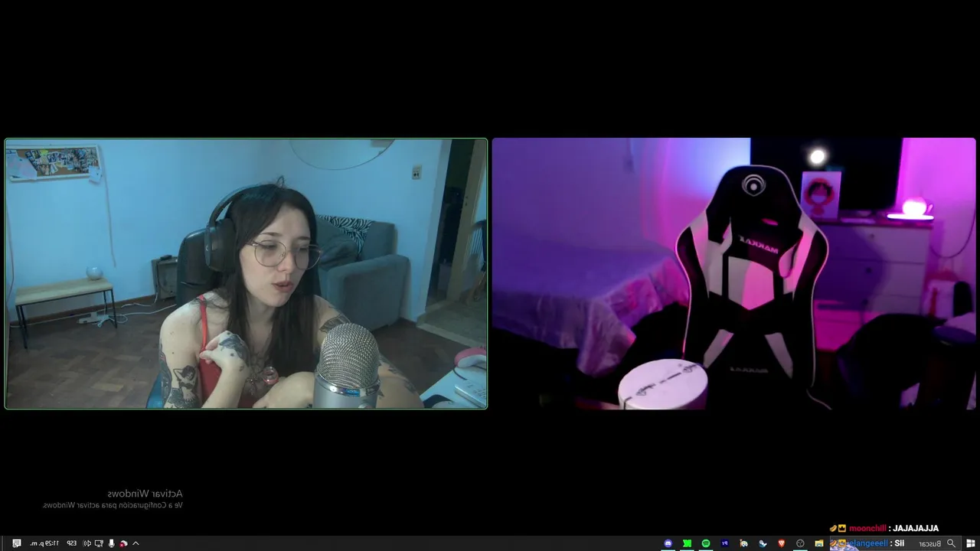Open Discord from the taskbar

tap(668, 543)
